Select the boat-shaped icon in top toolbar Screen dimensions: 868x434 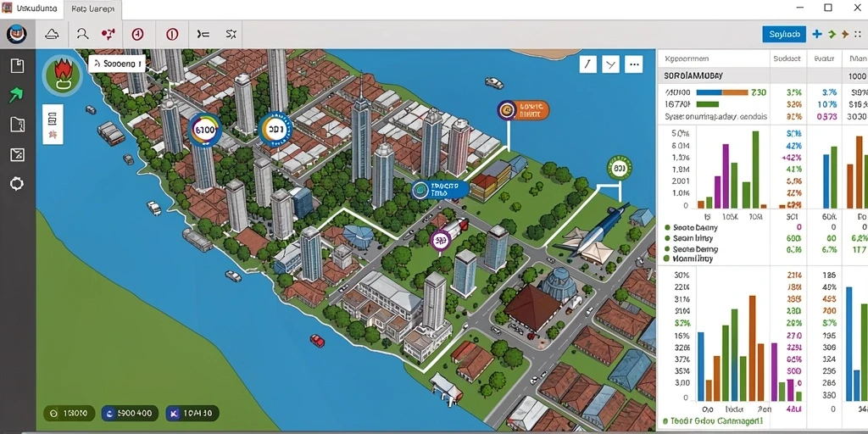pos(52,34)
